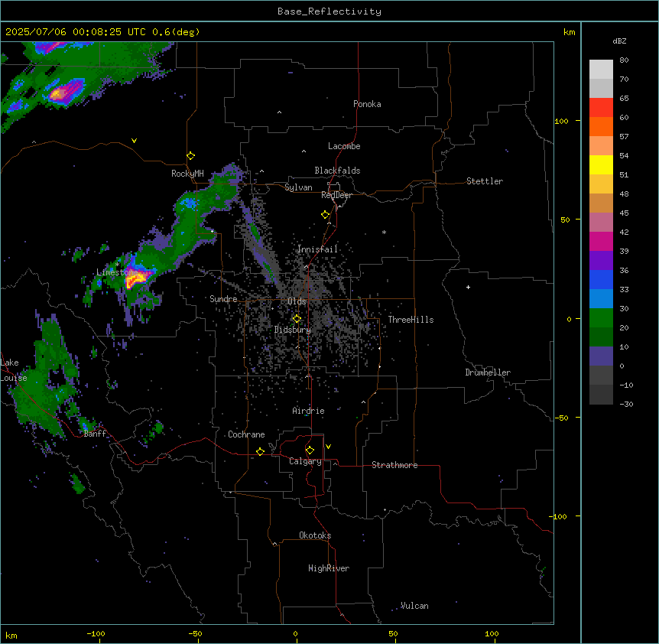
Task: Click the yellow diamond marker below Cochrane
Action: tap(260, 451)
